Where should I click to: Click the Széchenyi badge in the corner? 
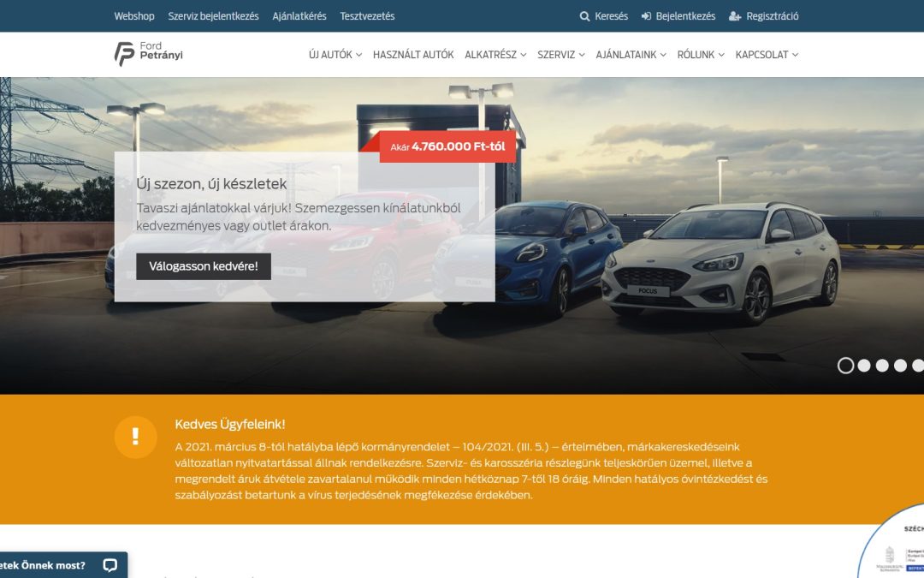891,541
